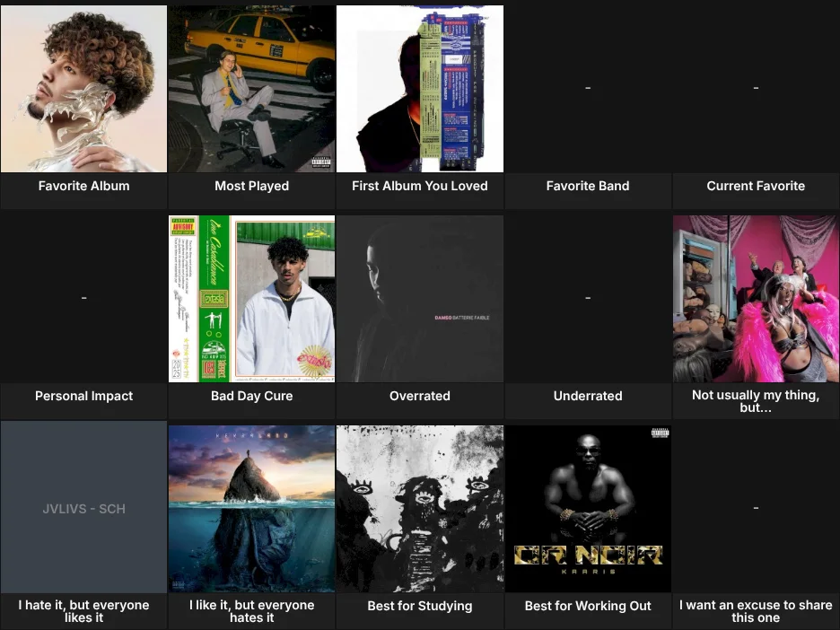Click the 'Most Played' label
The height and width of the screenshot is (630, 840).
point(252,186)
